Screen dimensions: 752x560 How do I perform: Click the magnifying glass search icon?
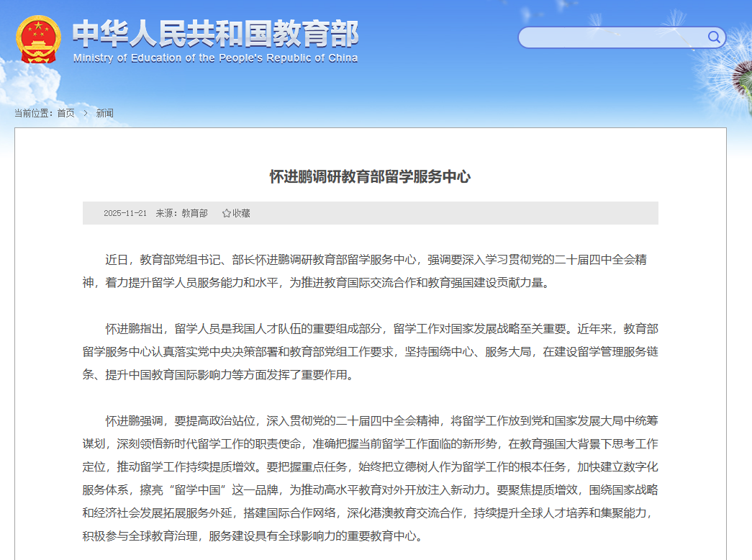click(x=713, y=37)
